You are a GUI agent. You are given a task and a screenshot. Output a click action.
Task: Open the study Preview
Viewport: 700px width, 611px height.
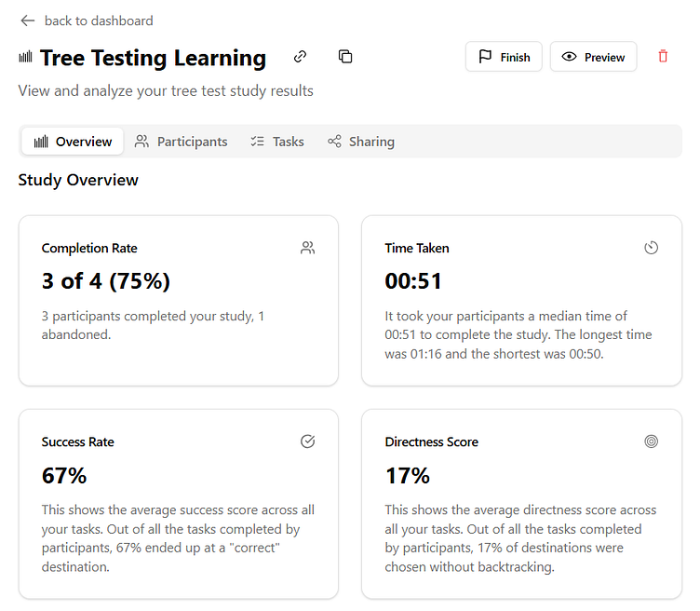593,57
